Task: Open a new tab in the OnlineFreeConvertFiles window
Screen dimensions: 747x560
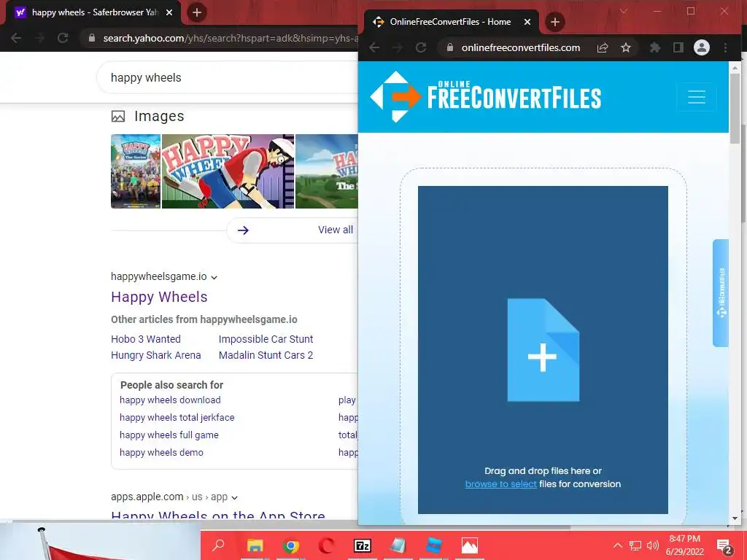Action: coord(554,22)
